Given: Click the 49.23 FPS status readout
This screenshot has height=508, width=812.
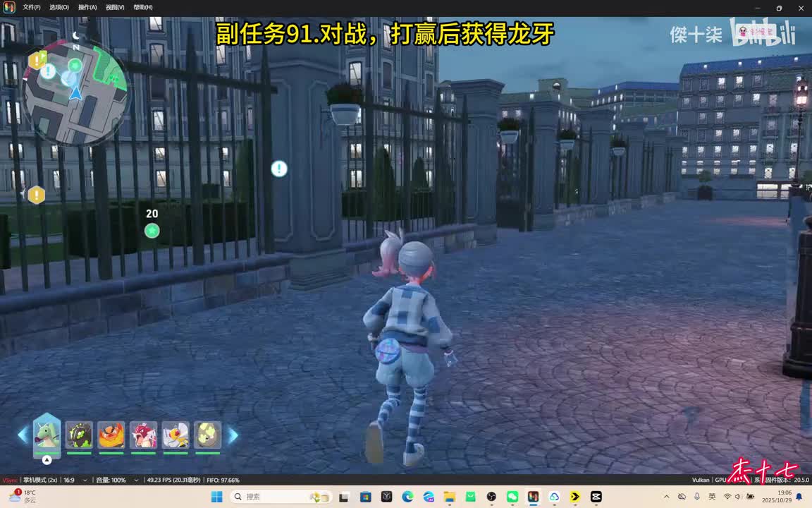Looking at the screenshot, I should [x=173, y=480].
